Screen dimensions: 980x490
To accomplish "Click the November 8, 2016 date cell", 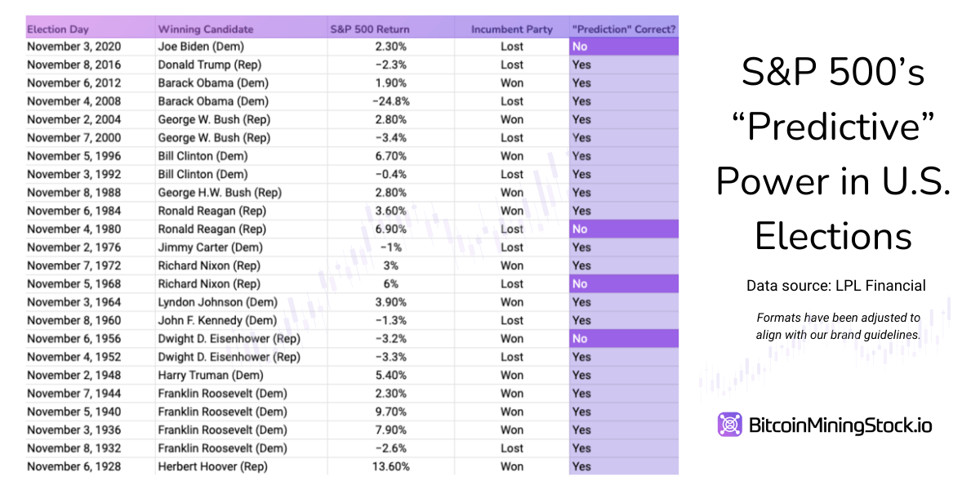I will [x=79, y=65].
